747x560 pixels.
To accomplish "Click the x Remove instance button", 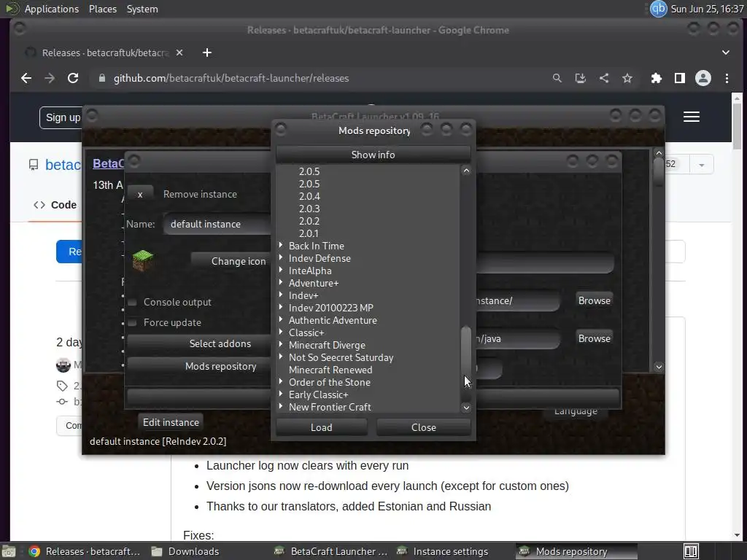I will pos(140,194).
